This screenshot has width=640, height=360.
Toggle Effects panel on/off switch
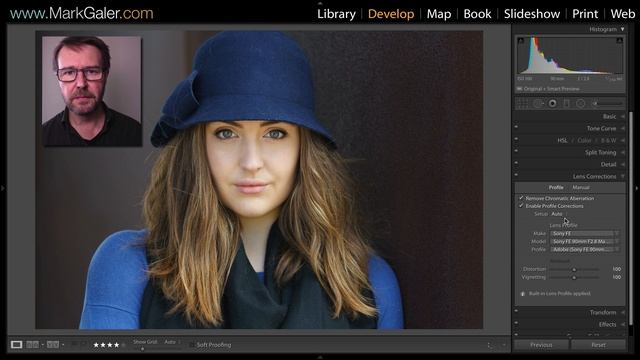[x=516, y=323]
